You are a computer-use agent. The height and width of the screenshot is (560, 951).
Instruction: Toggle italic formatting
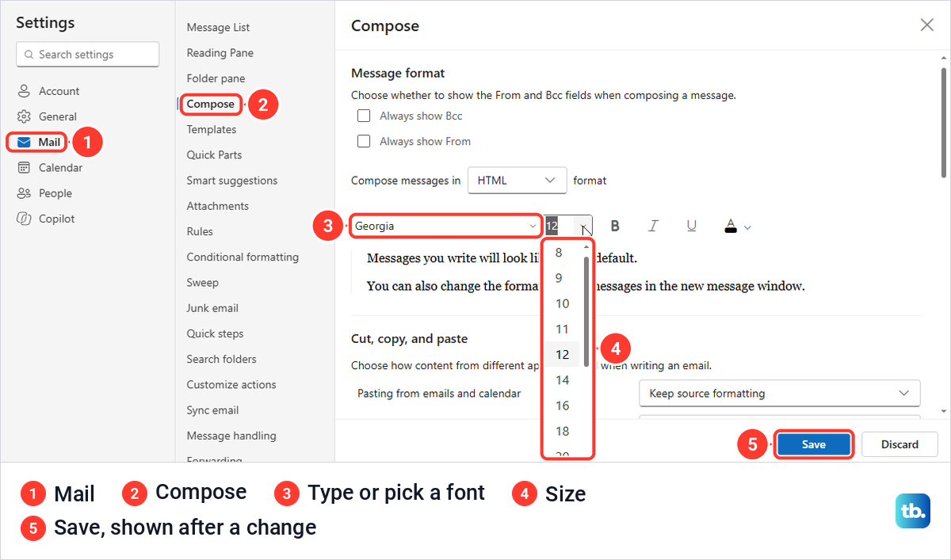tap(653, 226)
